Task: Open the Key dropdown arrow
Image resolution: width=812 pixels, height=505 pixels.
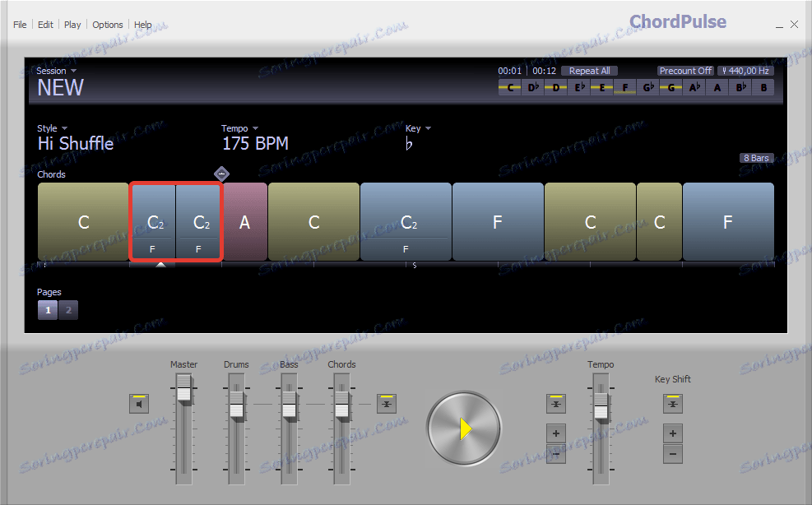Action: pyautogui.click(x=429, y=128)
